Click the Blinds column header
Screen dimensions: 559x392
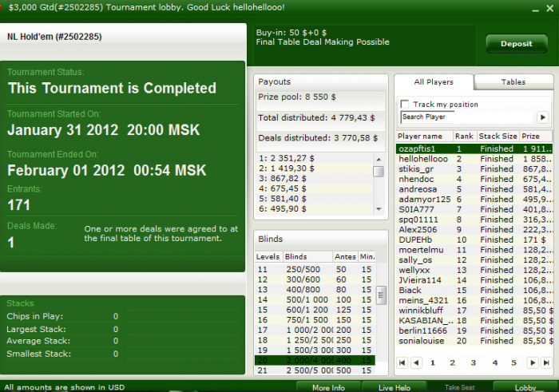(307, 256)
